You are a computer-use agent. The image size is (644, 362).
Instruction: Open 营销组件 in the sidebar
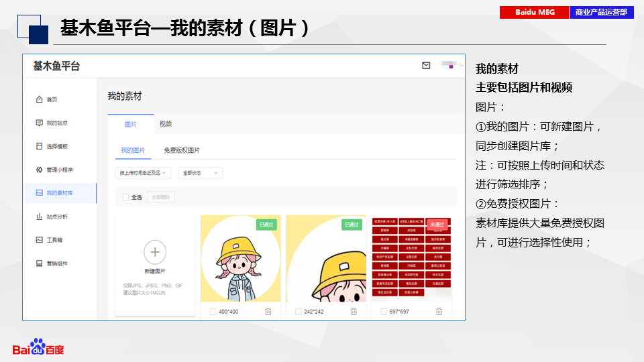click(57, 263)
